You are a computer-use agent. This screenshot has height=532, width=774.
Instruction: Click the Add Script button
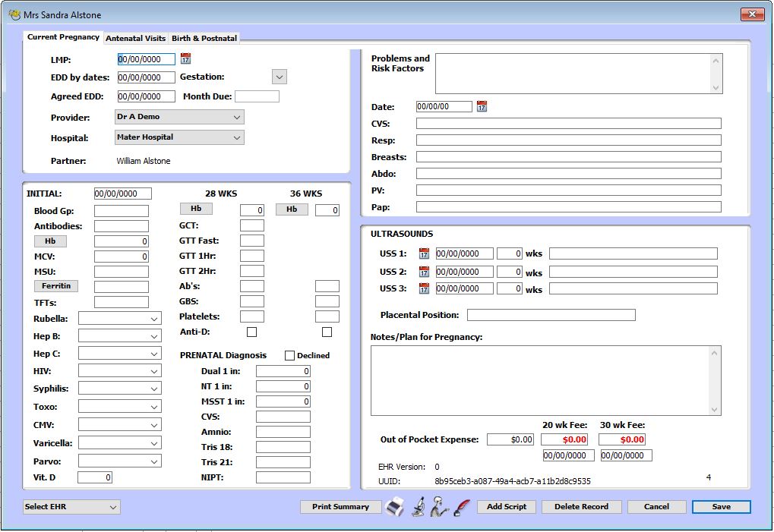(x=507, y=507)
